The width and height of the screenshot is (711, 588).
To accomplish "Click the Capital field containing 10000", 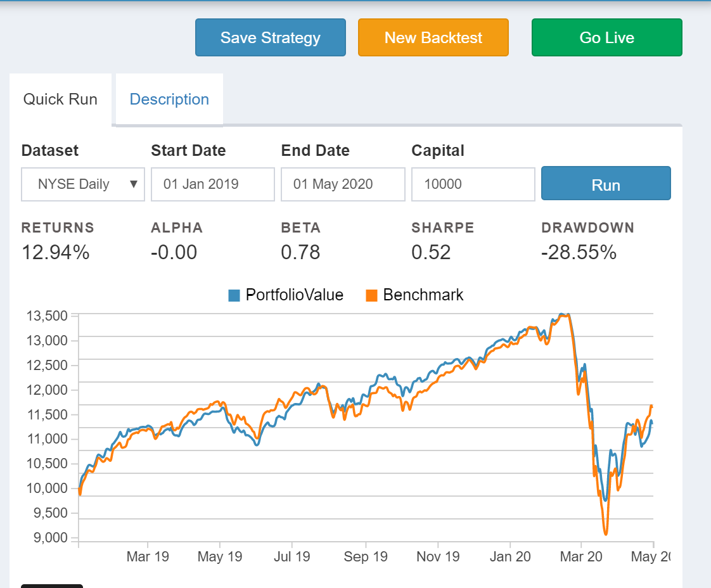I will pyautogui.click(x=473, y=184).
